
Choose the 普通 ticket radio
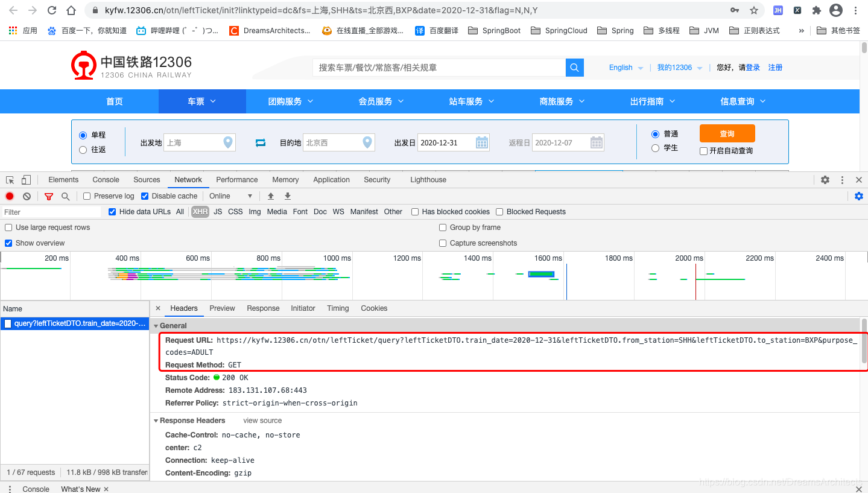[656, 134]
